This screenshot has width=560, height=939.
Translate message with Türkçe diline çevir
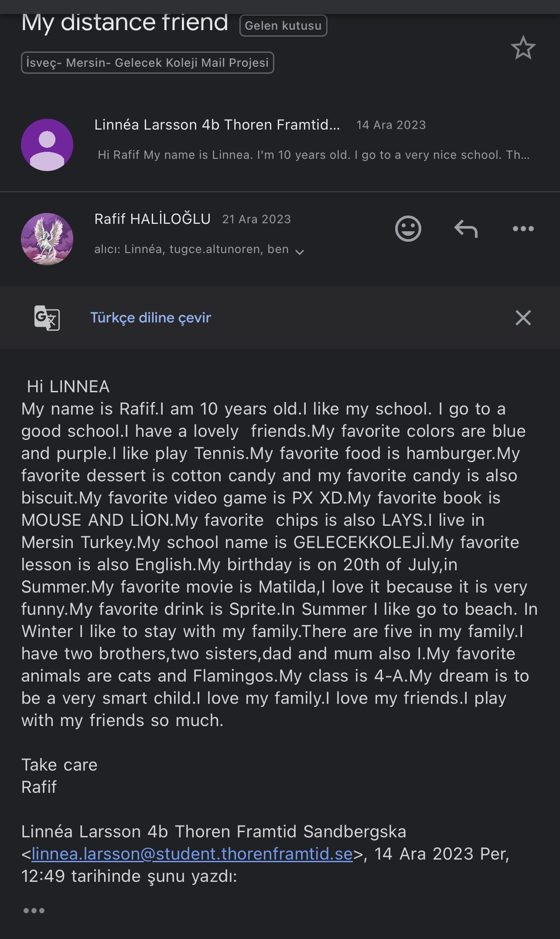(150, 318)
